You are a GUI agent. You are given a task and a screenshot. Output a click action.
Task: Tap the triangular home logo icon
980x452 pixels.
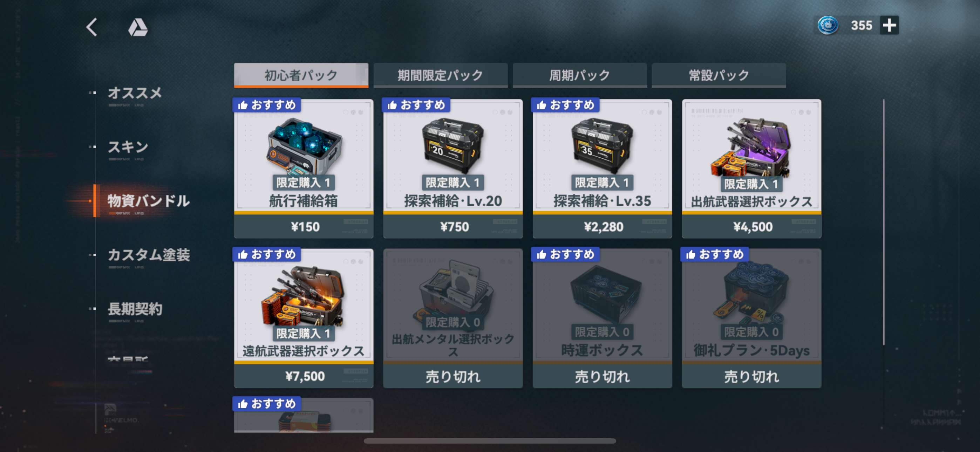point(138,28)
